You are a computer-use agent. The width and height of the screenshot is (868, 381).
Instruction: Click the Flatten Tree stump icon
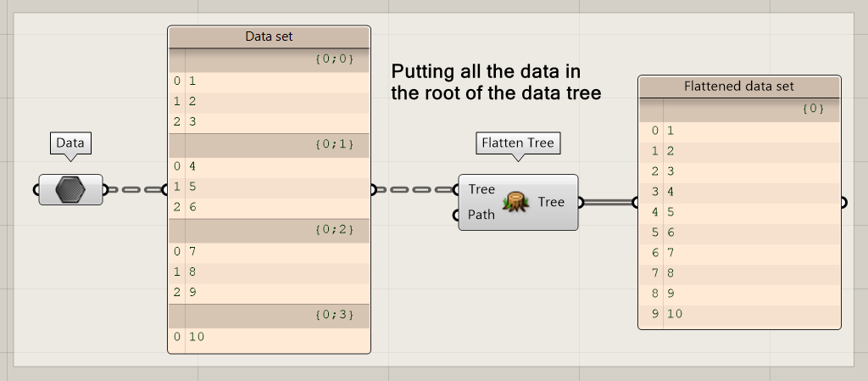tap(516, 202)
